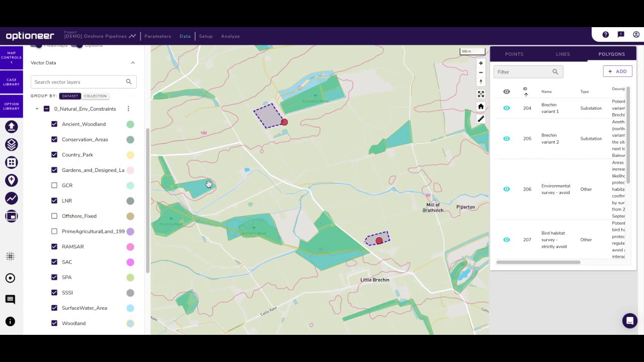Screen dimensions: 644x362
Task: Sort the table by ID column
Action: click(x=525, y=92)
